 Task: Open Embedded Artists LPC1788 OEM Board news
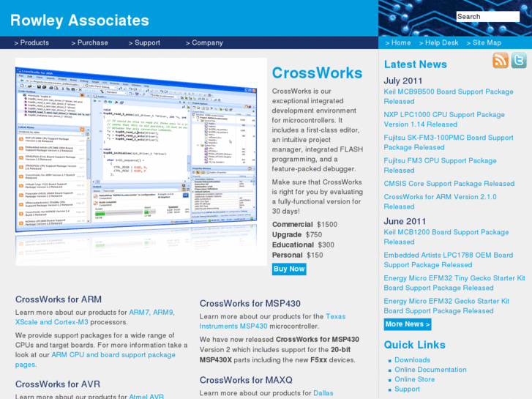(448, 260)
